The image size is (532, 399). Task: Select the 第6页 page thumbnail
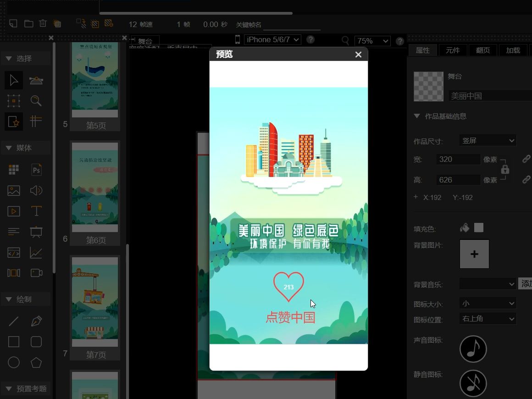95,193
